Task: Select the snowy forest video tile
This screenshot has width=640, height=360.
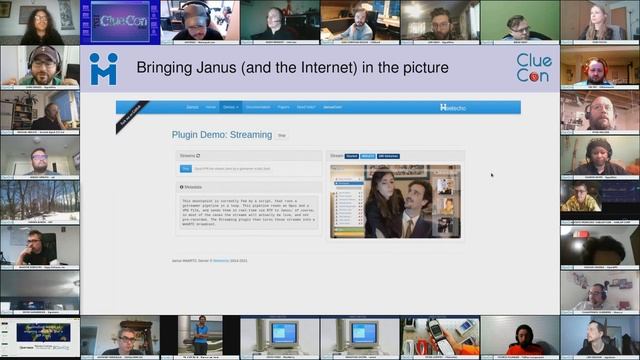Action: 40,202
